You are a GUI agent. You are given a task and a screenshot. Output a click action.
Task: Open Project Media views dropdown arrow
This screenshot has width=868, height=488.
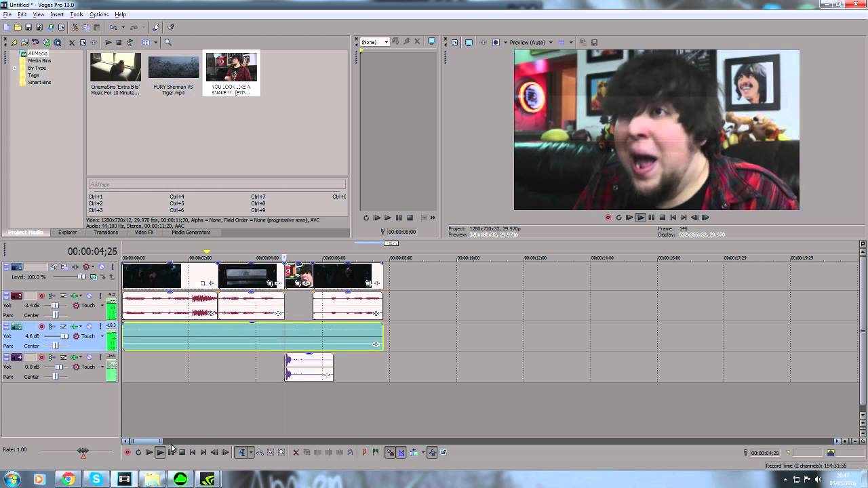pyautogui.click(x=155, y=42)
